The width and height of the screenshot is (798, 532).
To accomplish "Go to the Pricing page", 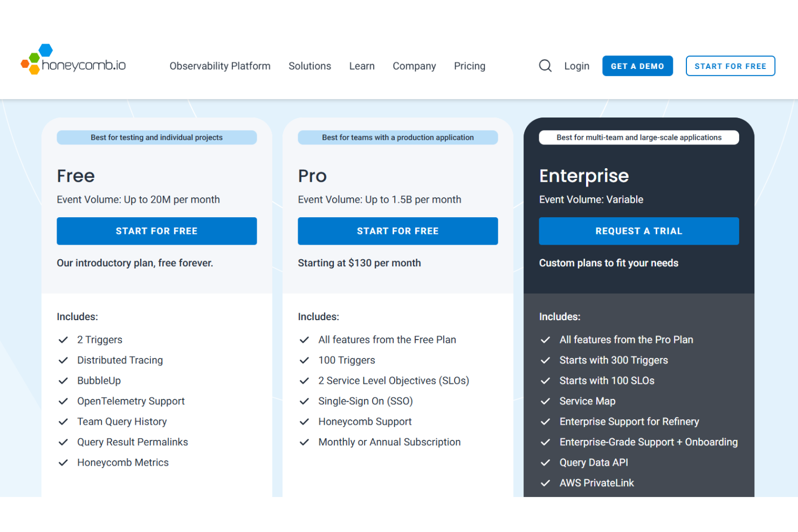I will (470, 66).
